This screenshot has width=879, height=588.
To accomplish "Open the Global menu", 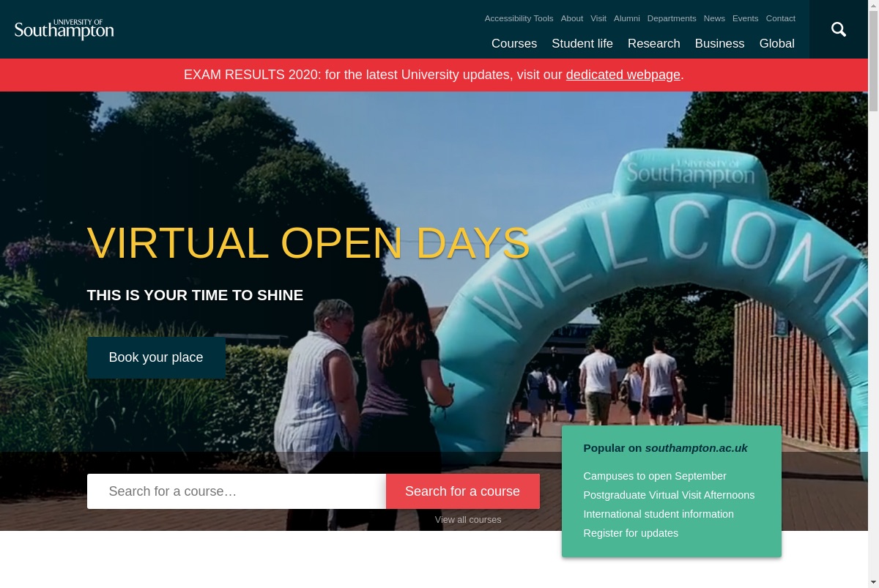I will (x=777, y=43).
